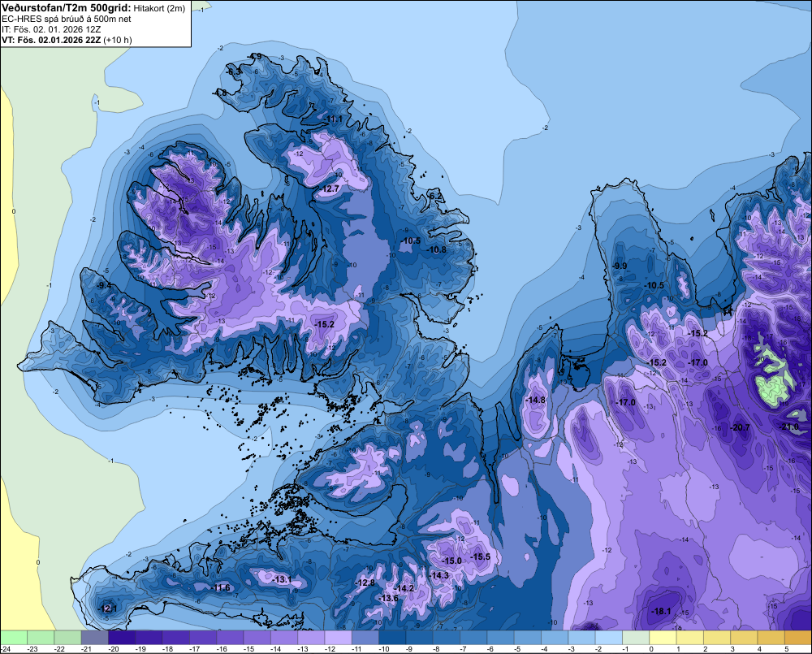Click the -4.9 temperature label
The width and height of the screenshot is (812, 654).
pos(255,57)
